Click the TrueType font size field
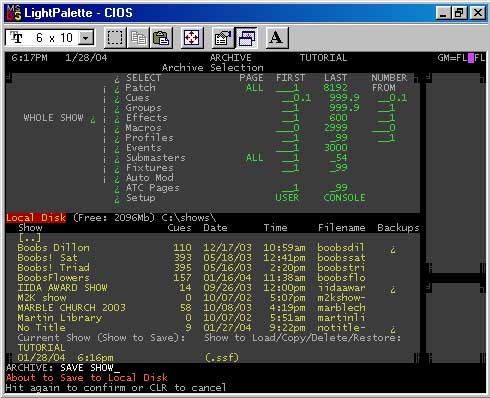The image size is (490, 398). (x=49, y=38)
